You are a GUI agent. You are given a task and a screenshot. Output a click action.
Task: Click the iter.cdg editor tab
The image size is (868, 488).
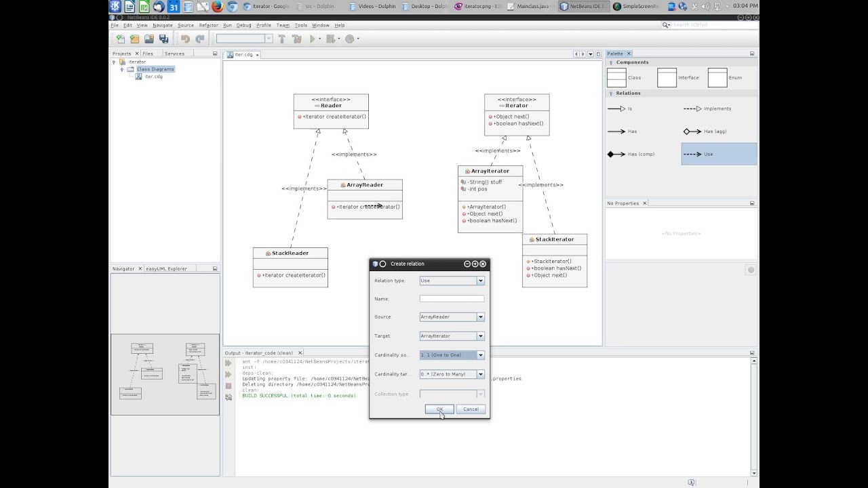coord(243,55)
